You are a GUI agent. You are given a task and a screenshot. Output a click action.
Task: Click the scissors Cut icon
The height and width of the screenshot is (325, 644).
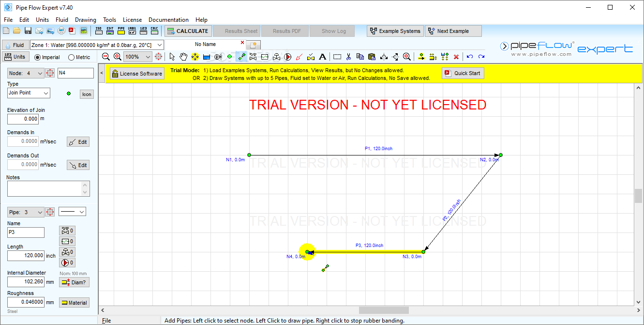348,57
